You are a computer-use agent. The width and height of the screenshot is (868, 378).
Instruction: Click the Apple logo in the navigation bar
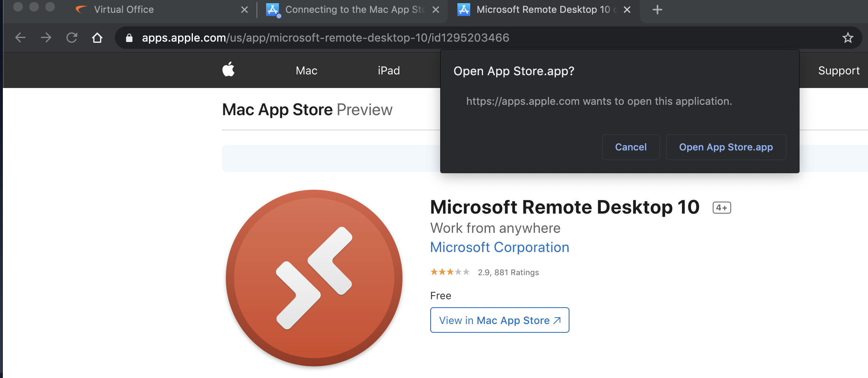pyautogui.click(x=229, y=70)
